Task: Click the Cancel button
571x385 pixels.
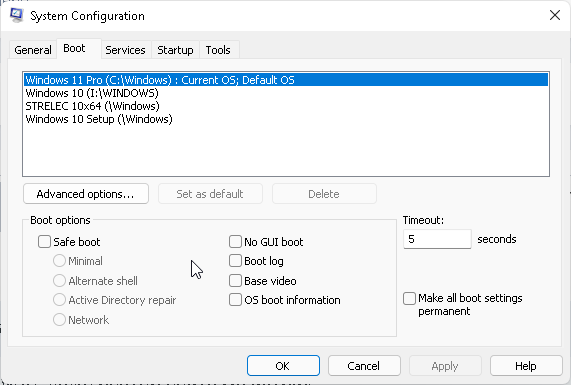Action: pos(364,366)
